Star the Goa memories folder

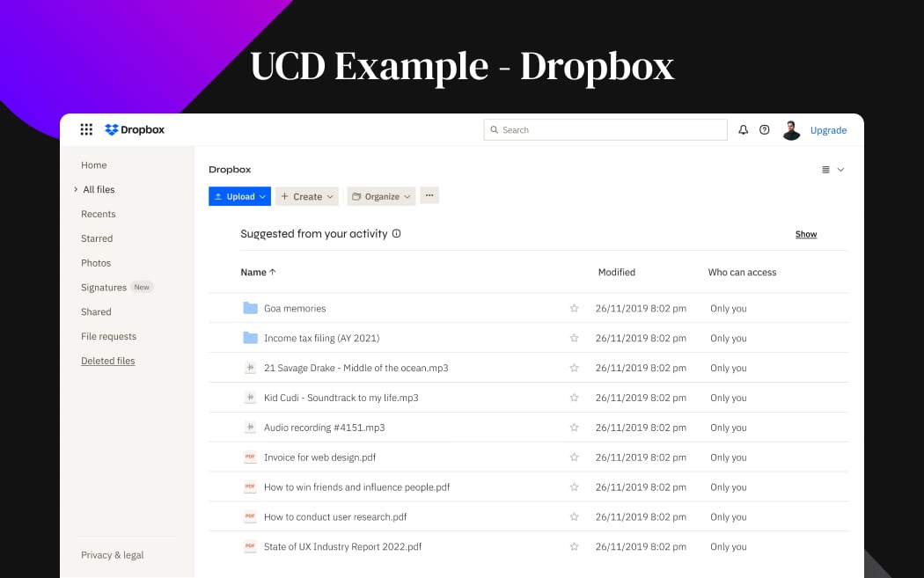tap(574, 308)
